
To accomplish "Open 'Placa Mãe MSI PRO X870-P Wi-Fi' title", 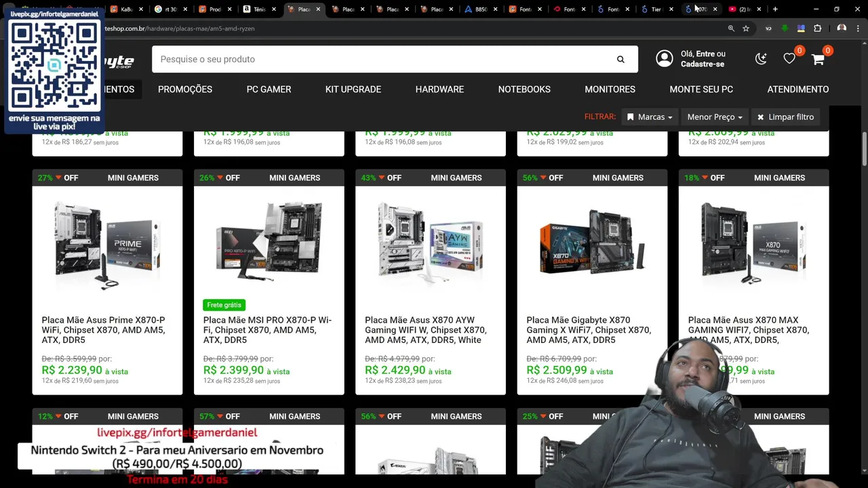I will [267, 330].
